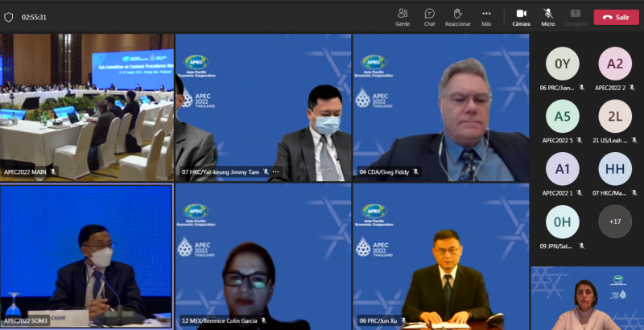The height and width of the screenshot is (330, 644).
Task: Click the self-view video in bottom corner
Action: point(587,298)
